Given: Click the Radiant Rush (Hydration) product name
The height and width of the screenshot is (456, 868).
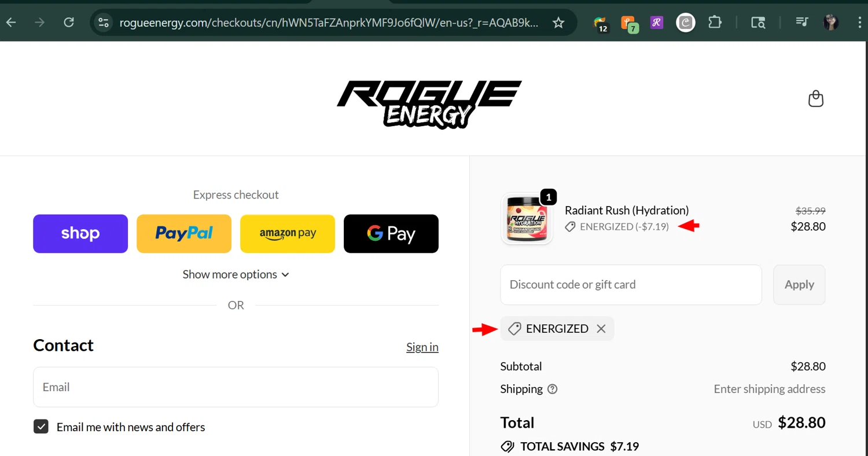Looking at the screenshot, I should click(627, 211).
